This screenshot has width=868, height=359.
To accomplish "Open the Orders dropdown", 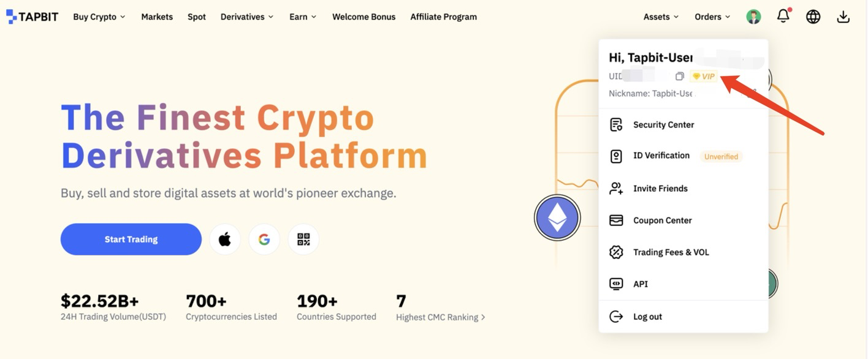I will click(x=712, y=17).
